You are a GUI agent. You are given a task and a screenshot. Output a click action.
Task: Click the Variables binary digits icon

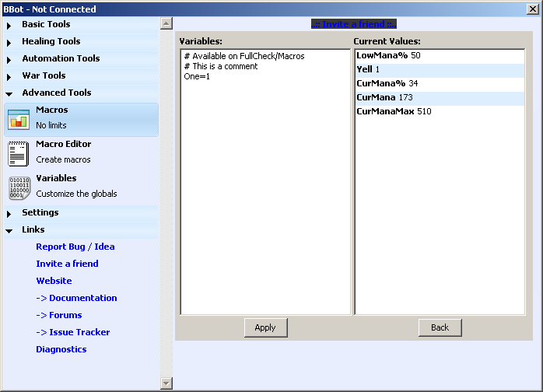(x=19, y=188)
